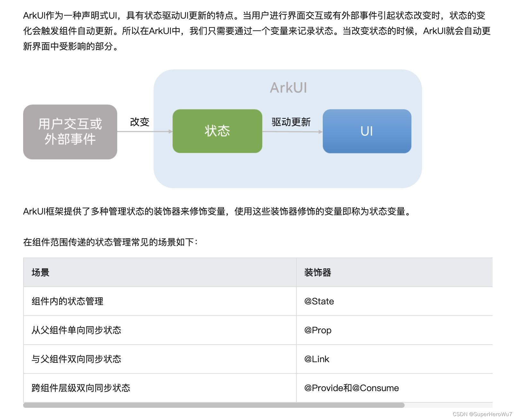Select the @Link cell

click(x=394, y=359)
